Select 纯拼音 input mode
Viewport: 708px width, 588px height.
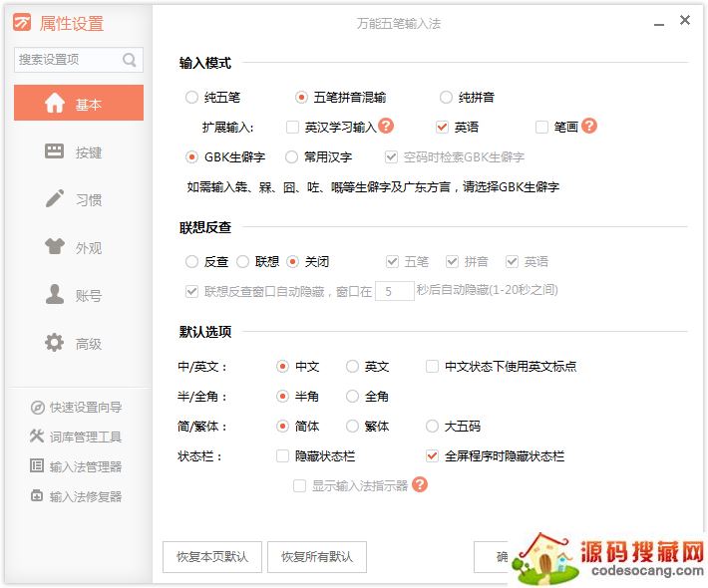[446, 98]
